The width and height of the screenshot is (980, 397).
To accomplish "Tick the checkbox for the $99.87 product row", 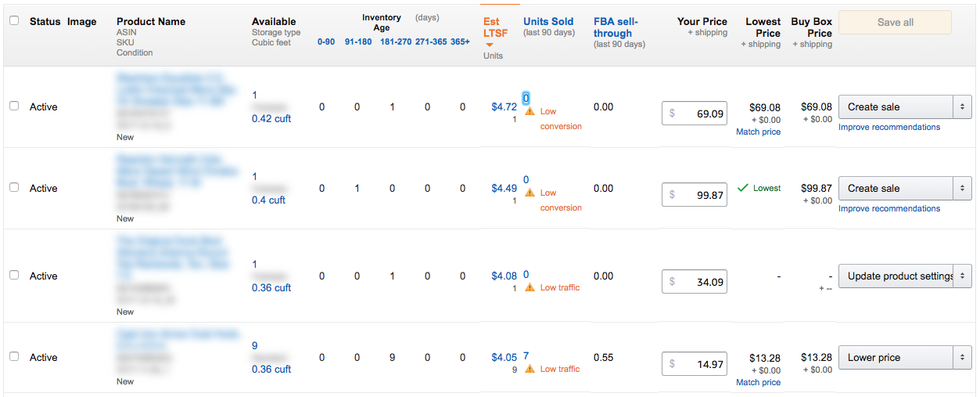I will (14, 187).
